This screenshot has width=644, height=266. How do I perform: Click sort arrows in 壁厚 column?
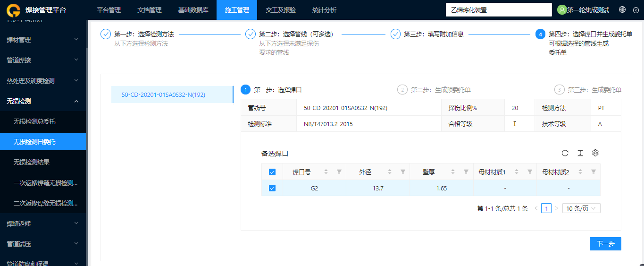(453, 172)
